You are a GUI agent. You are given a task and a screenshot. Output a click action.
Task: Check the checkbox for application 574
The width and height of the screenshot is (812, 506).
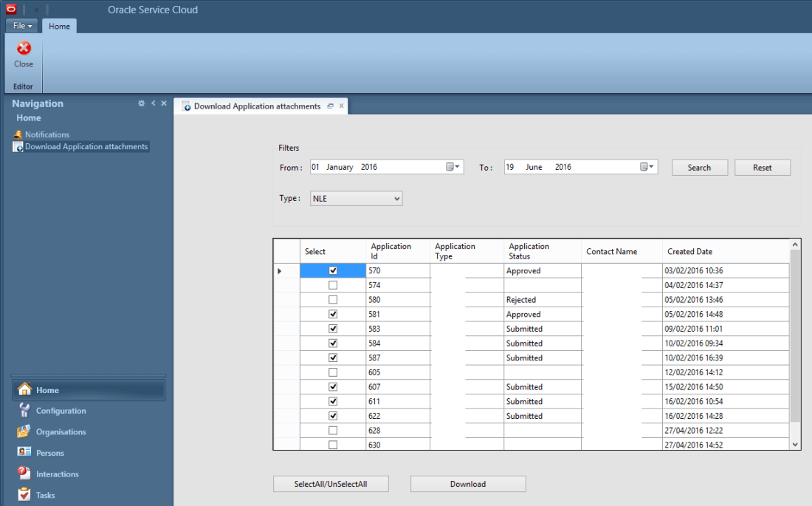pyautogui.click(x=333, y=285)
